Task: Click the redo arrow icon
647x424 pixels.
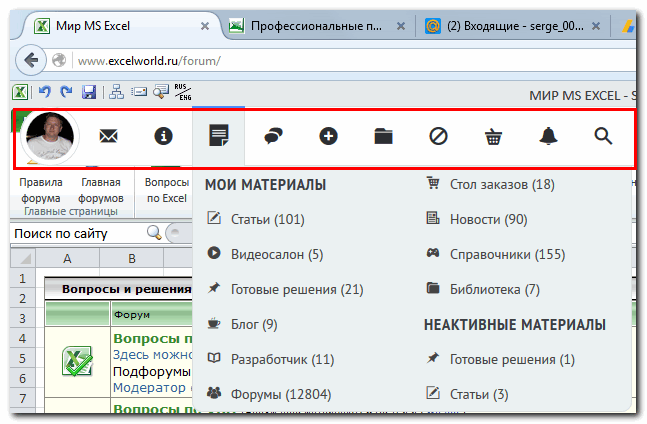Action: [x=66, y=92]
